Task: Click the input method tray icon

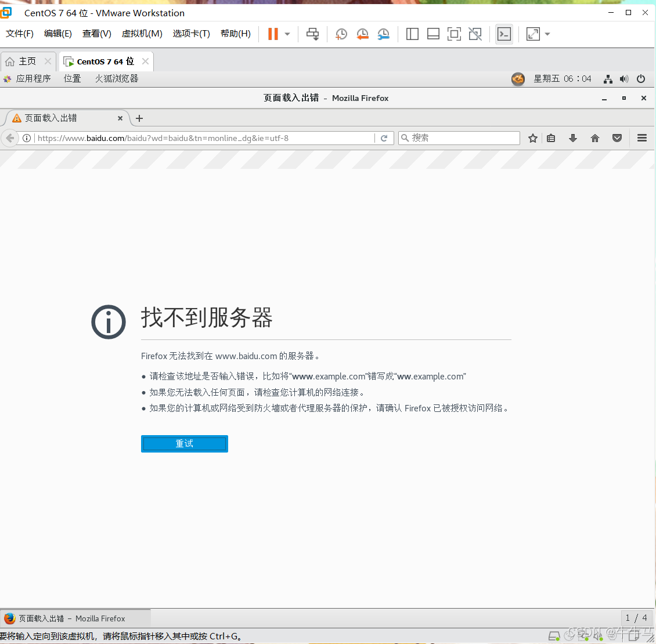Action: coord(518,79)
